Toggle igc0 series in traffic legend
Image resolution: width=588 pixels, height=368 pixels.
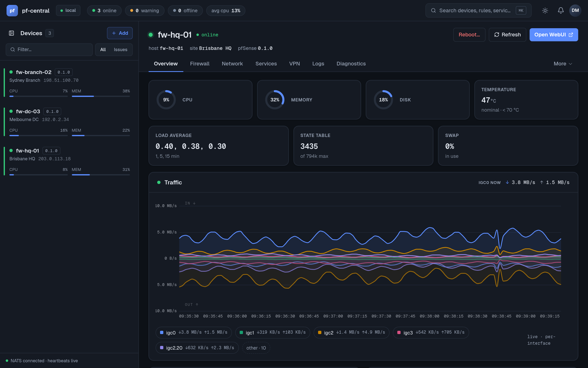pos(194,332)
